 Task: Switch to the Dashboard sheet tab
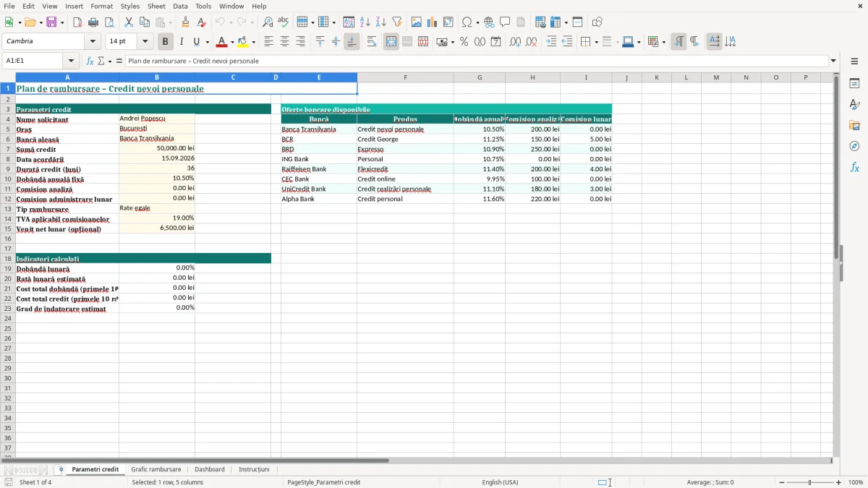(210, 470)
